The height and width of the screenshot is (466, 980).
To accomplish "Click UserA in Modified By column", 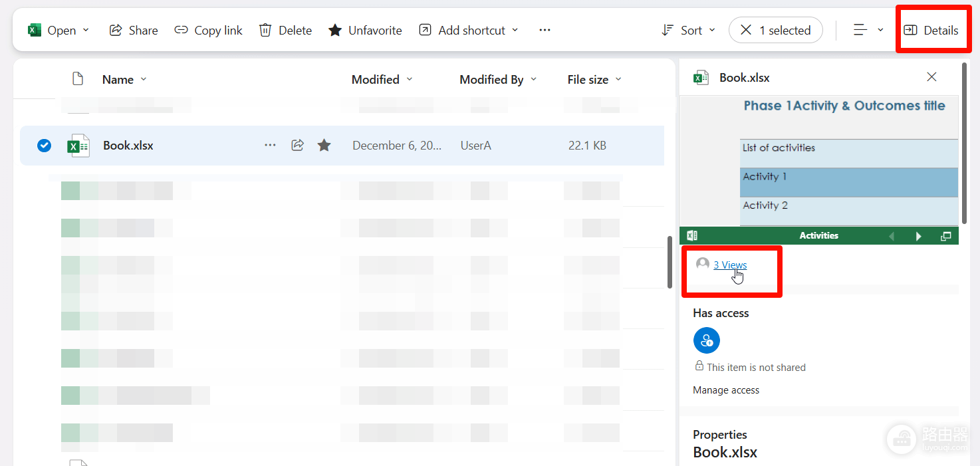I will (476, 146).
